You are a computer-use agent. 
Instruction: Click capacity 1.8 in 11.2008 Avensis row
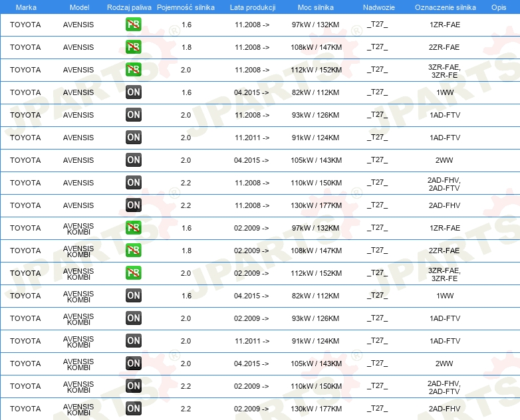coord(186,47)
